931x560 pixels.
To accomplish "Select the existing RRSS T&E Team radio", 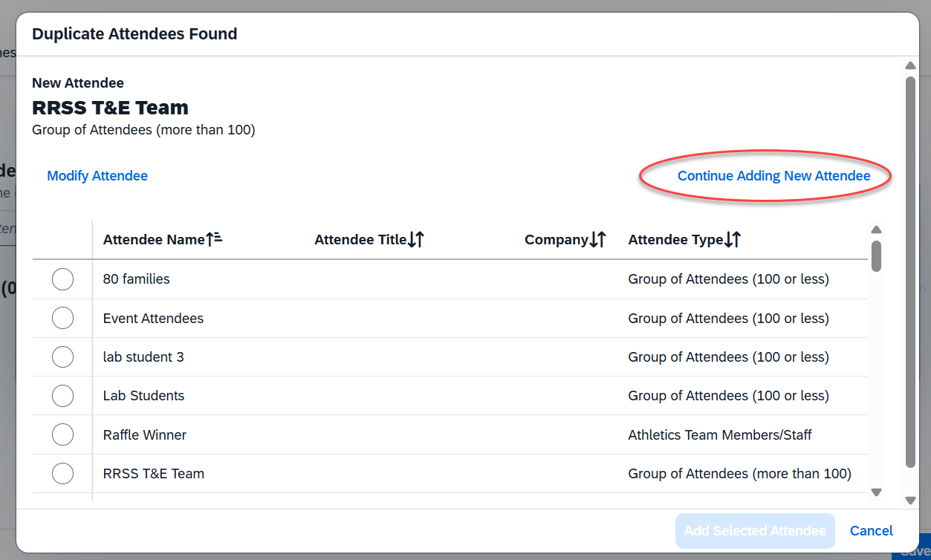I will point(62,473).
